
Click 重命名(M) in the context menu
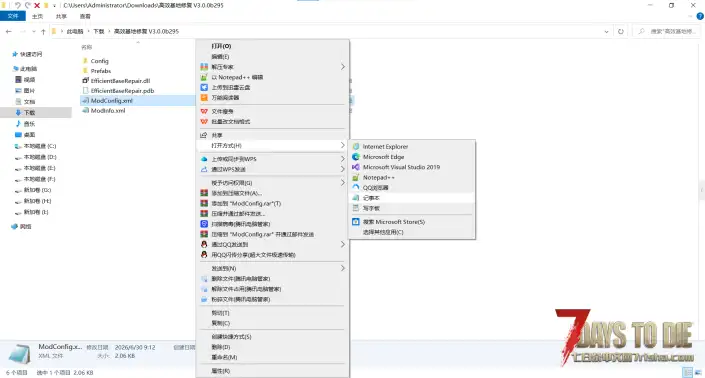click(272, 357)
